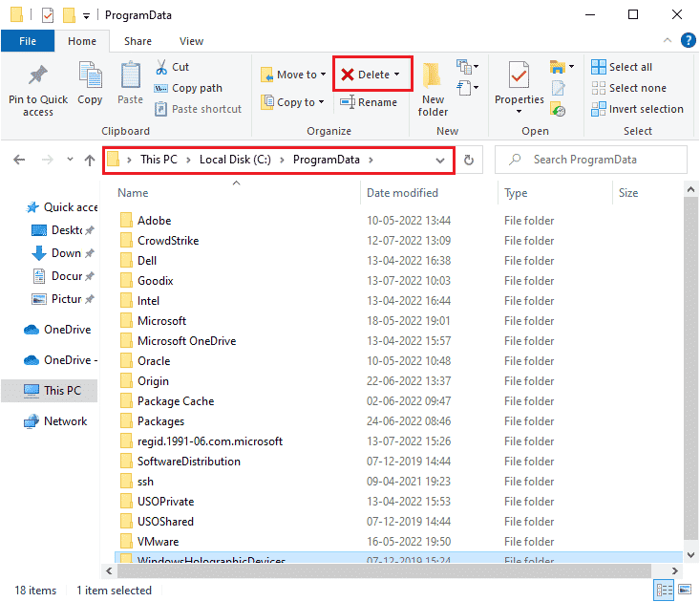Select the VMware folder
The width and height of the screenshot is (700, 602).
(149, 542)
